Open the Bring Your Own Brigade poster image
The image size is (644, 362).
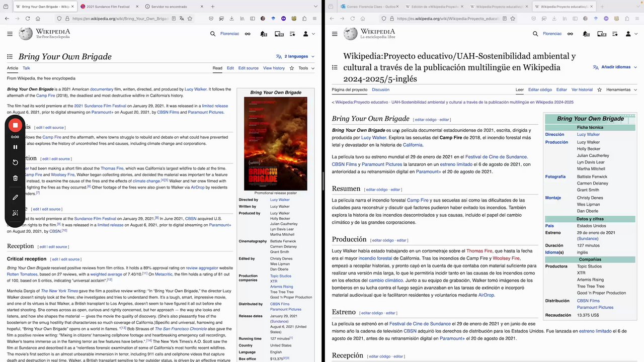[275, 143]
